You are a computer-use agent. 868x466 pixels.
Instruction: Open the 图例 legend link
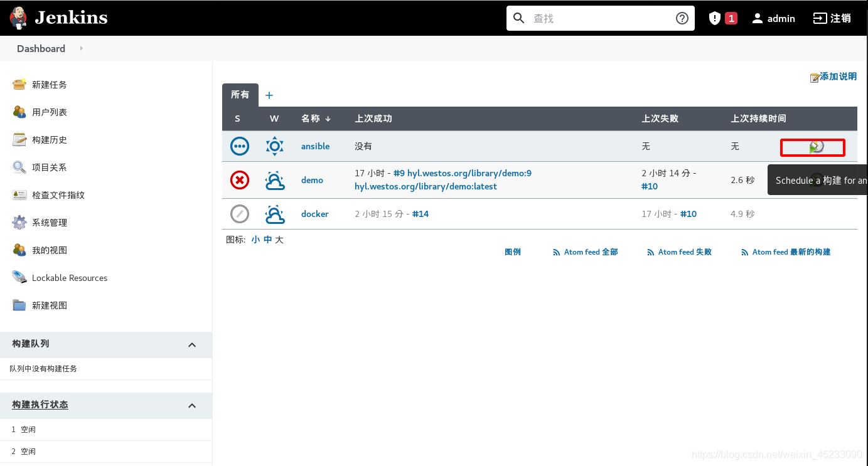[513, 252]
